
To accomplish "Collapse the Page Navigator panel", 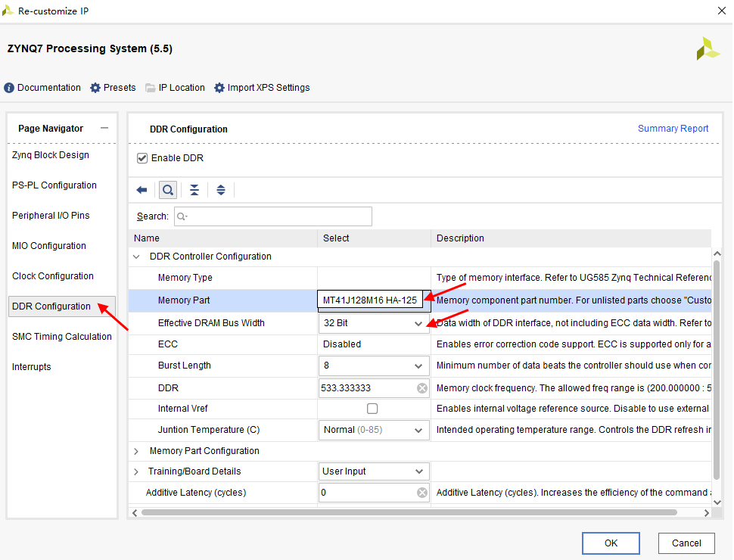I will point(104,128).
